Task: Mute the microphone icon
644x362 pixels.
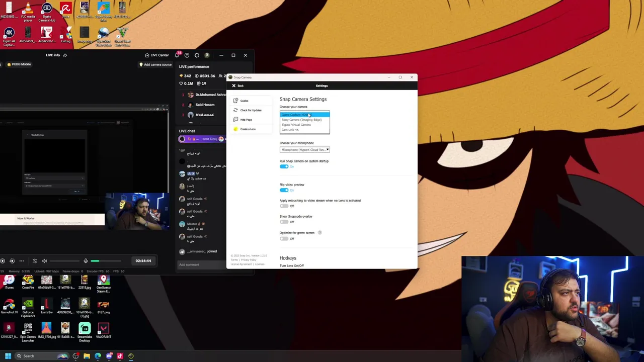Action: pyautogui.click(x=86, y=261)
